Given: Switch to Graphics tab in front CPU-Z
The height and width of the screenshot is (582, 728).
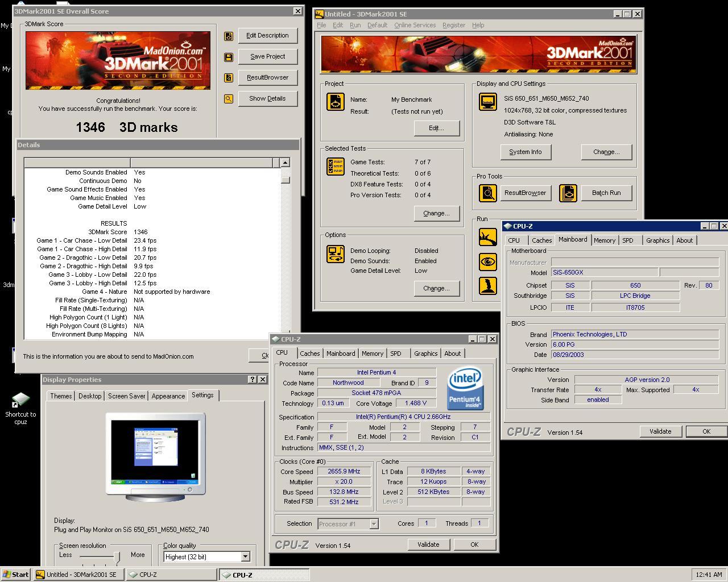Looking at the screenshot, I should [425, 354].
